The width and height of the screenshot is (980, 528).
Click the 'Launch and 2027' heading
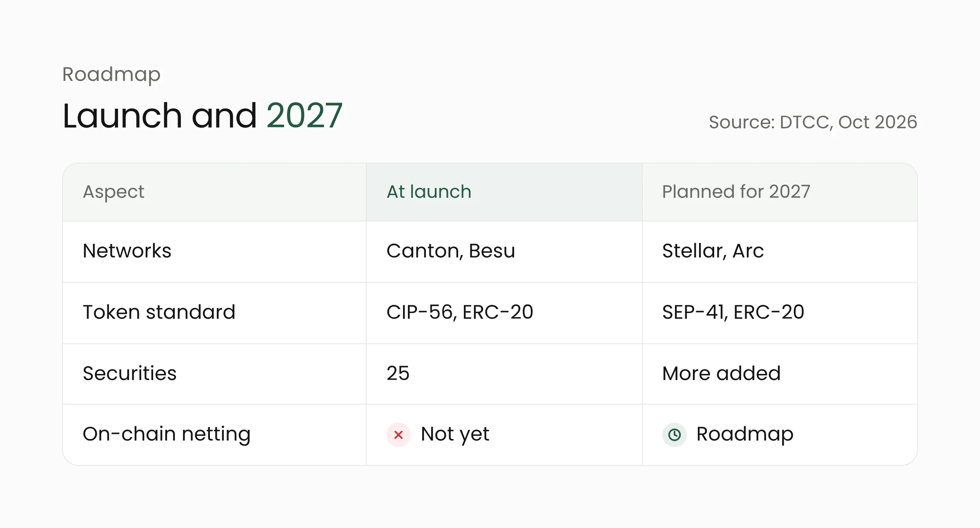coord(203,116)
